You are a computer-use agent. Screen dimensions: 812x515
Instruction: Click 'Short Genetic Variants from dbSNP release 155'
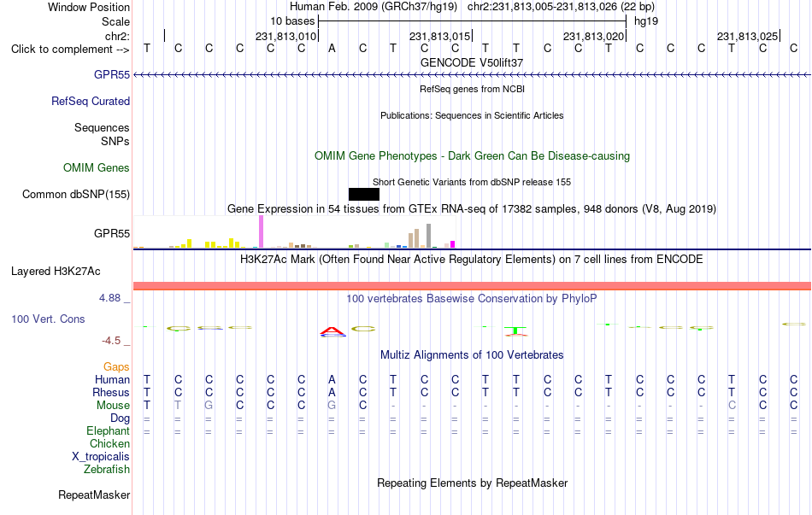[x=472, y=182]
